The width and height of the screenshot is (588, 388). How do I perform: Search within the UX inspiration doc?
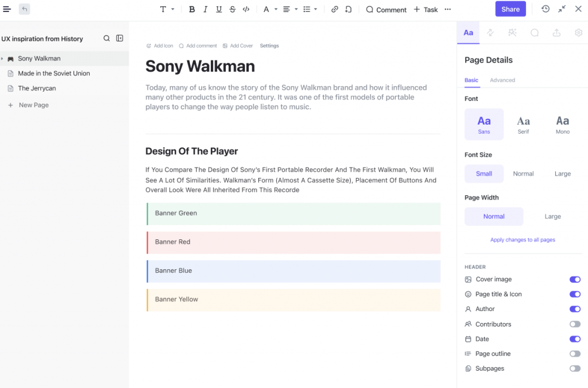(106, 38)
